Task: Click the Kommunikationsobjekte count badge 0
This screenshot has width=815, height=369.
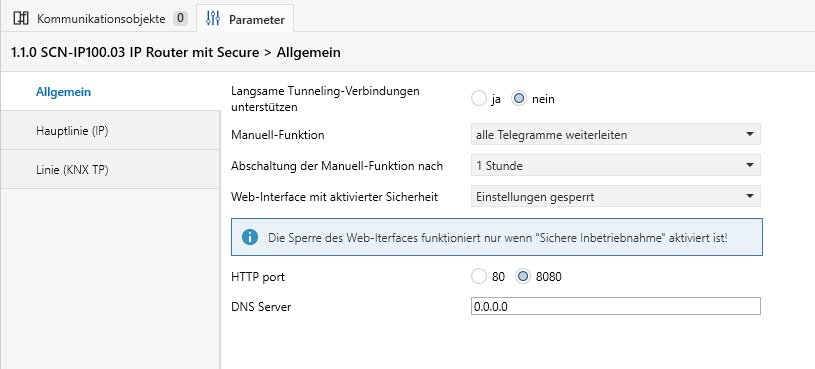Action: click(x=180, y=19)
